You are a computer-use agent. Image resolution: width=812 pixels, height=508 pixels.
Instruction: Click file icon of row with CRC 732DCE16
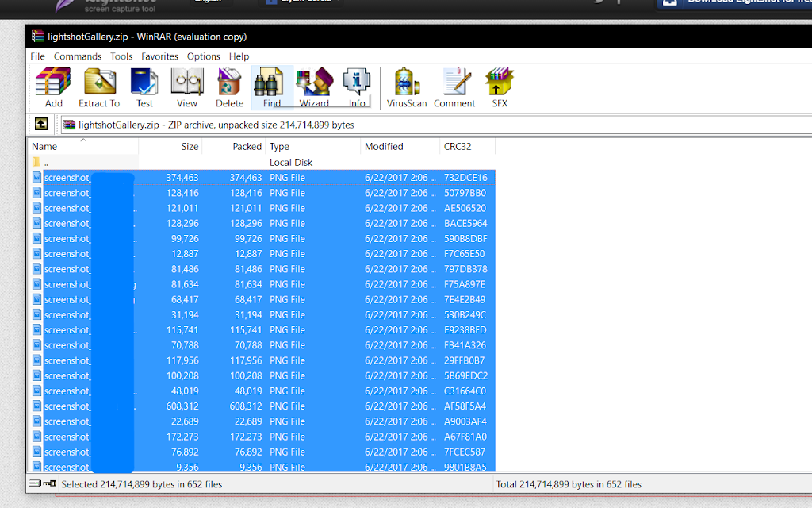pyautogui.click(x=36, y=177)
